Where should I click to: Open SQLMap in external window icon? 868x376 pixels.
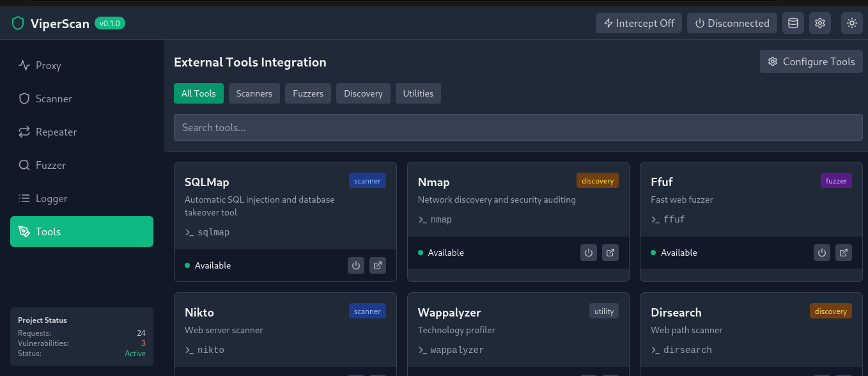pos(378,265)
